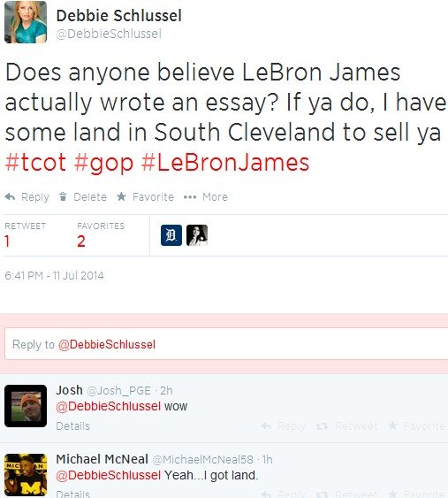Viewport: 448px width, 498px height.
Task: Click Debbie Schlussel's profile photo
Action: pyautogui.click(x=26, y=22)
